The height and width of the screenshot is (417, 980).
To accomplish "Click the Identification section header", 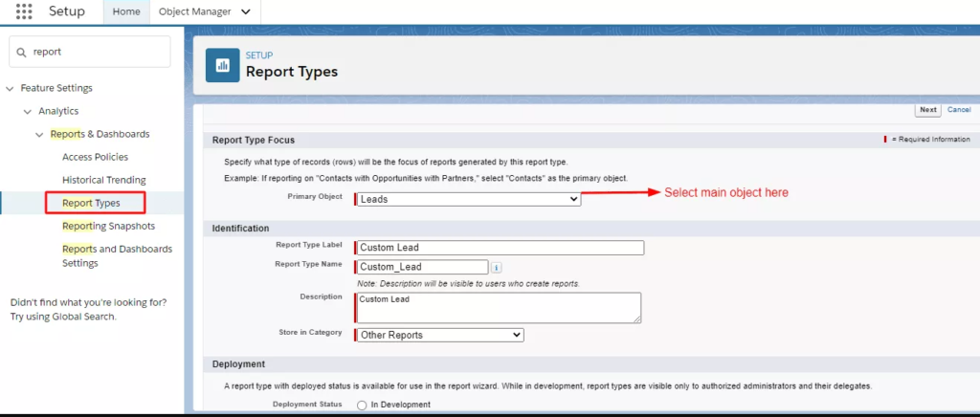I will pos(240,229).
